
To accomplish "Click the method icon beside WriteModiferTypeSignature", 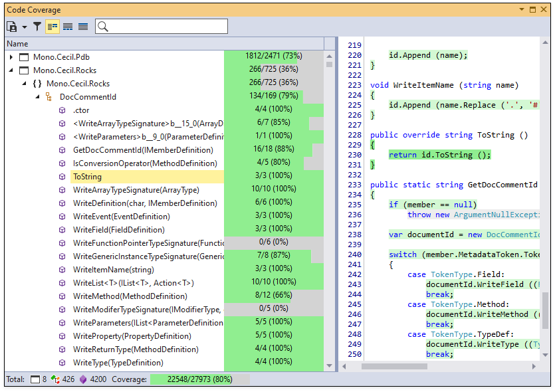I will coord(62,310).
